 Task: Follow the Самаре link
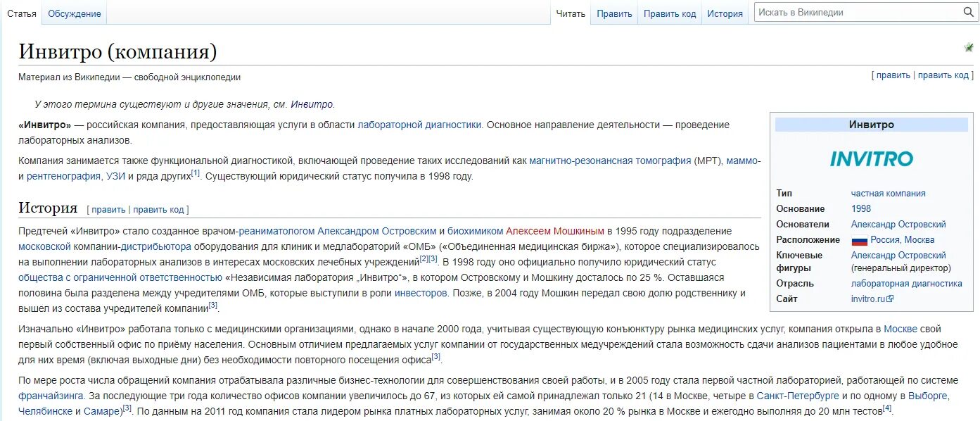103,411
